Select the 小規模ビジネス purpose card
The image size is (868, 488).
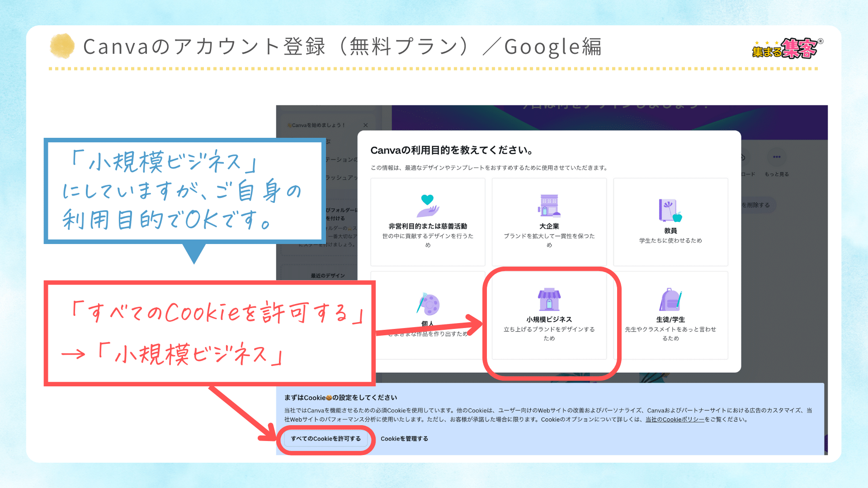[549, 315]
